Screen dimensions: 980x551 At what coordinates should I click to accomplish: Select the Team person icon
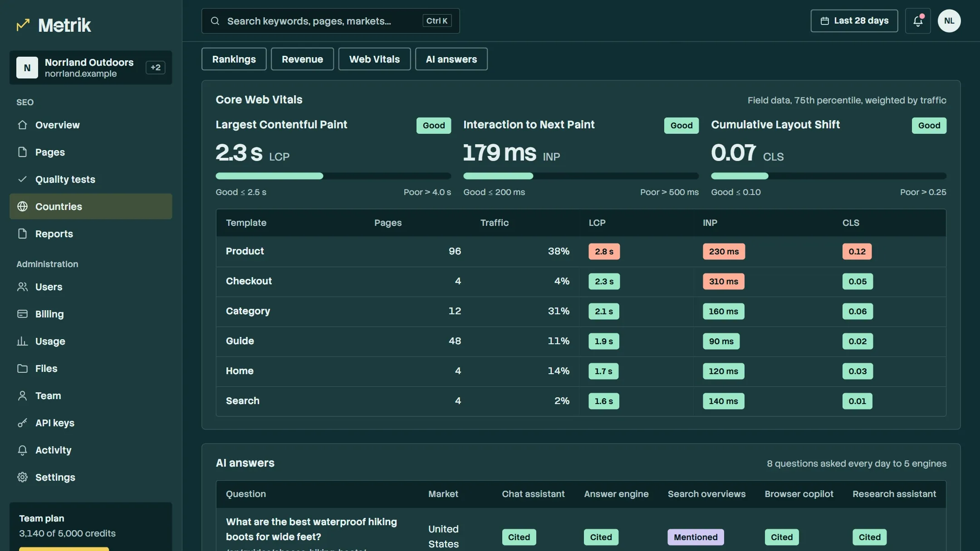tap(22, 395)
